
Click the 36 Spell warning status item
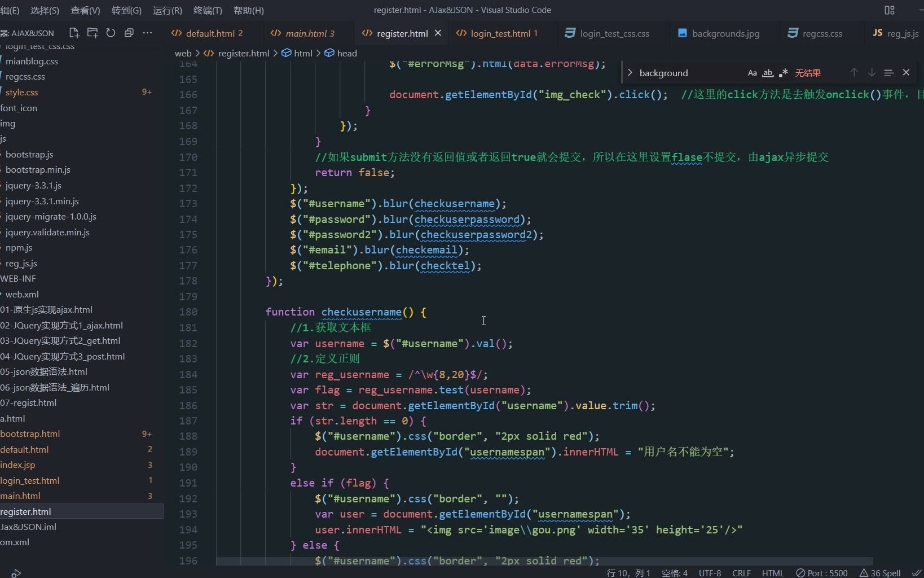click(x=880, y=573)
